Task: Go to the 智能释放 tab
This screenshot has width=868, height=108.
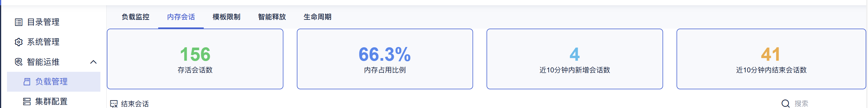Action: pos(272,17)
